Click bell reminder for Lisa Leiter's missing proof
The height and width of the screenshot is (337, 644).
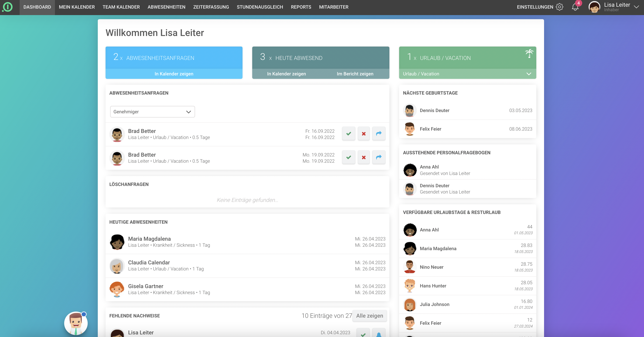[x=378, y=334]
